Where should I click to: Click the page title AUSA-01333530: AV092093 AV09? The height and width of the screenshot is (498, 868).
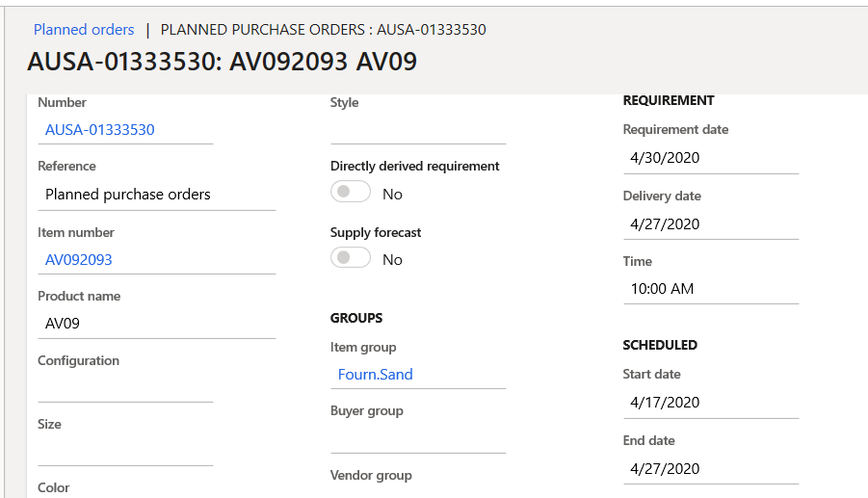pyautogui.click(x=223, y=63)
